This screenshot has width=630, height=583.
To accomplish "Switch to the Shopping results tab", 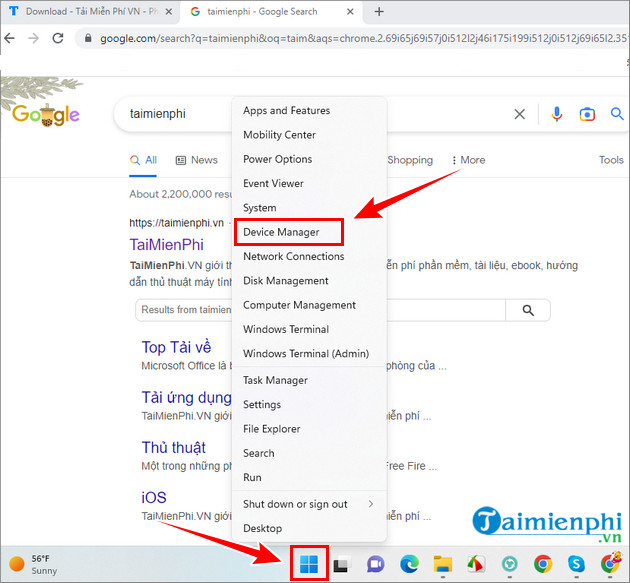I will [x=410, y=160].
